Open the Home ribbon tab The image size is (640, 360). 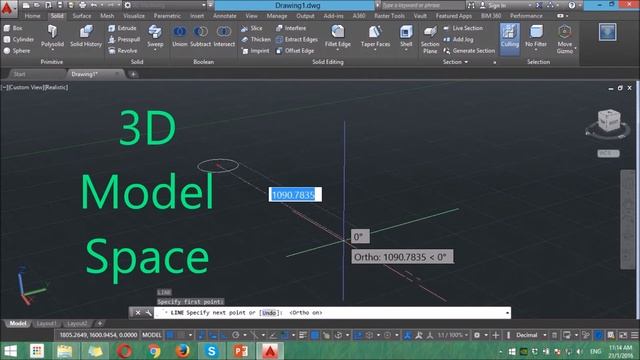pyautogui.click(x=32, y=16)
